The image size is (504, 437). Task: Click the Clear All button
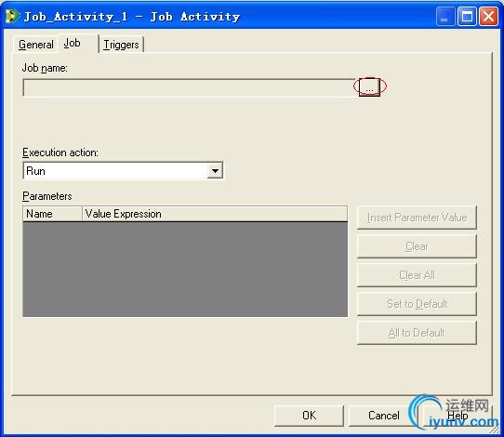(417, 275)
